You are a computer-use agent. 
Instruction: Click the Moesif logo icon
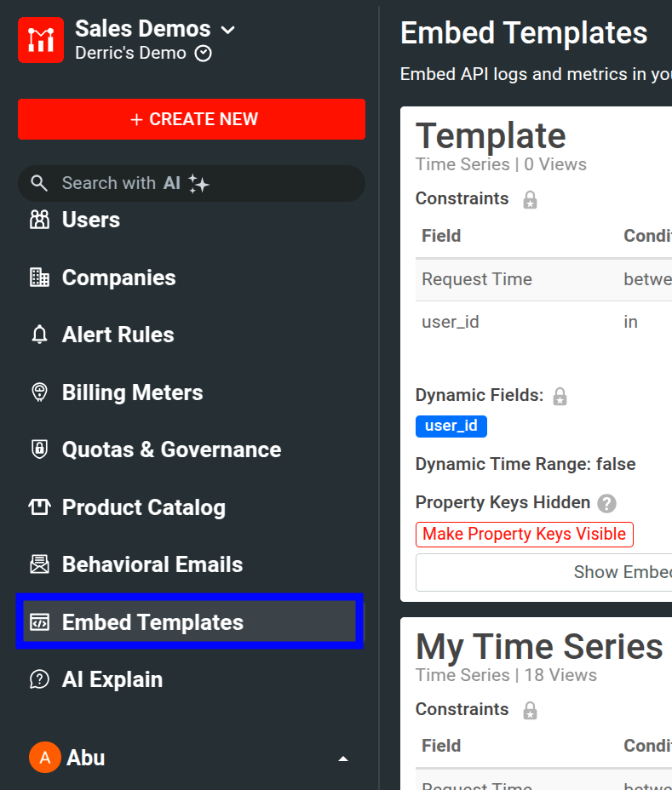38,39
